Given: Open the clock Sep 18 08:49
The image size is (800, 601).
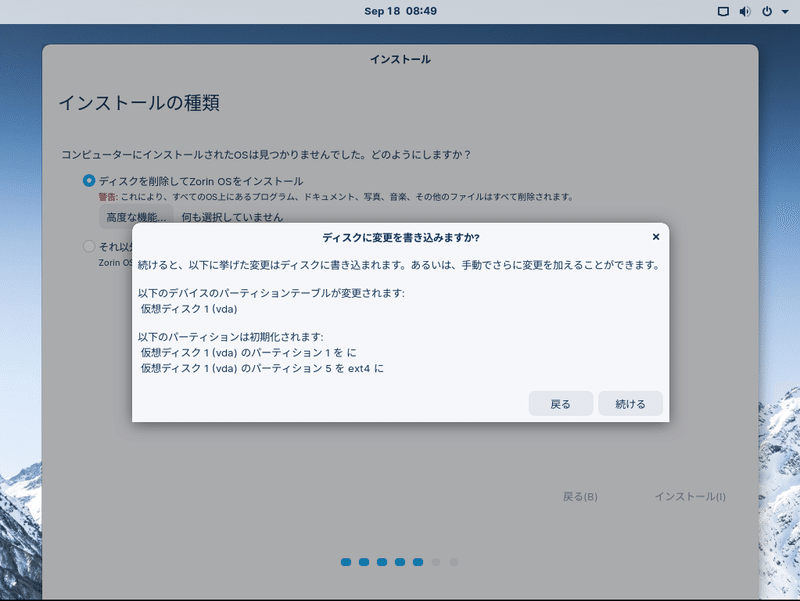Looking at the screenshot, I should pyautogui.click(x=400, y=11).
